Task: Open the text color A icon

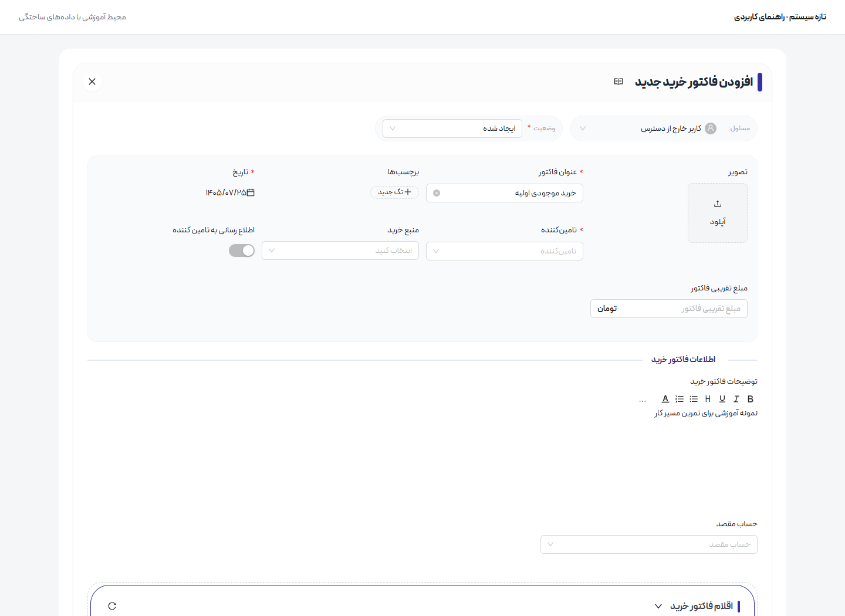Action: pyautogui.click(x=665, y=399)
